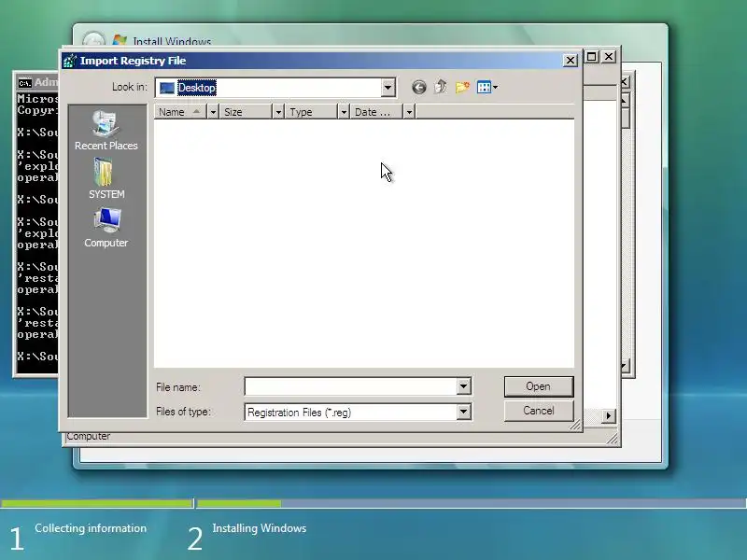Click the 'Installing Windows' step label
Viewport: 747px width, 560px height.
point(260,528)
